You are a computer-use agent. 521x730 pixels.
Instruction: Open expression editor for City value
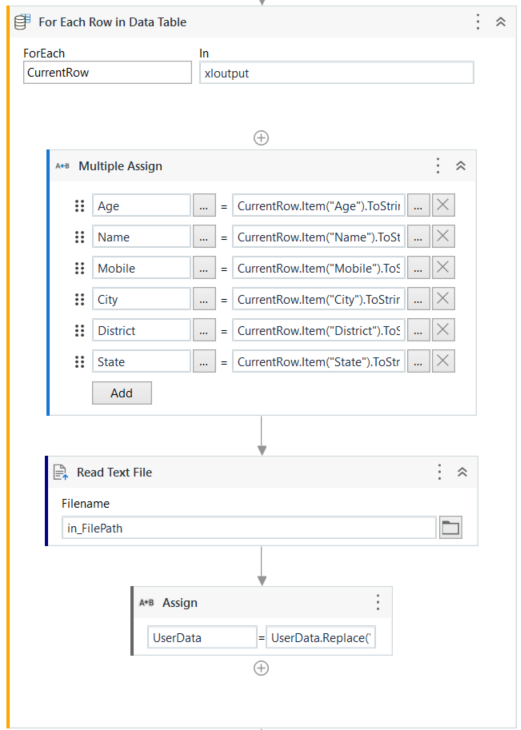point(418,299)
